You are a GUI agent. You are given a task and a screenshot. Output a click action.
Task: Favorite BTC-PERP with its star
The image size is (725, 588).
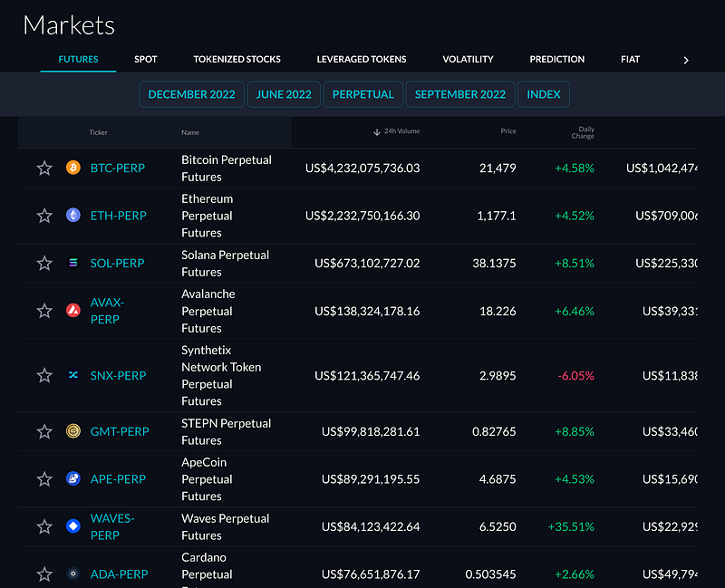coord(44,168)
